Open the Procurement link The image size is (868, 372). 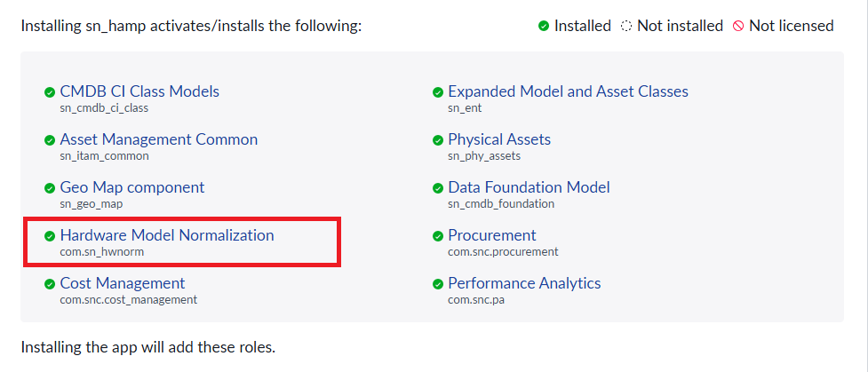tap(492, 235)
